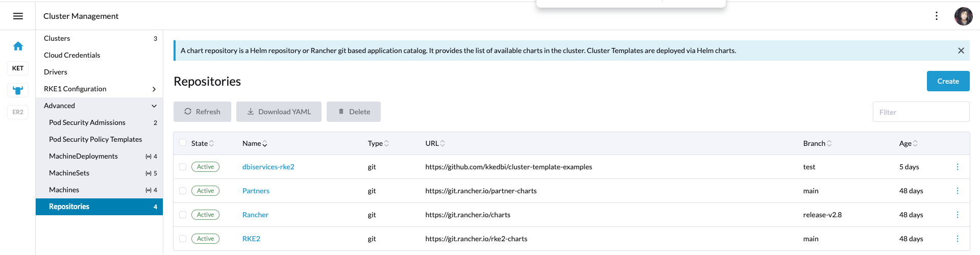Collapse the Advanced section
The height and width of the screenshot is (255, 980).
tap(154, 106)
